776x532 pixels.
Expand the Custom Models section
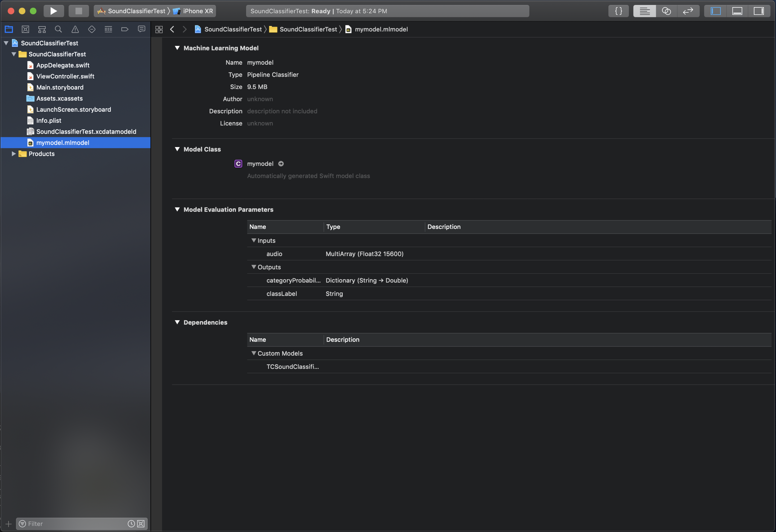pos(253,353)
